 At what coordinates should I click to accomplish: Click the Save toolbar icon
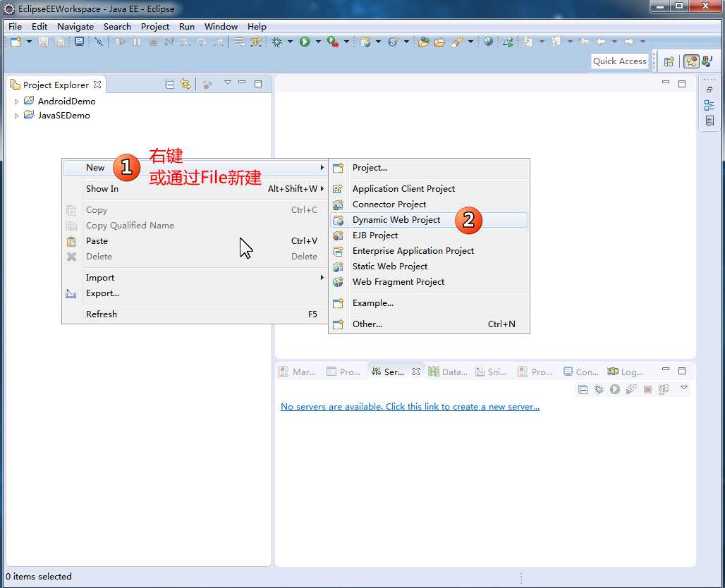pos(44,42)
